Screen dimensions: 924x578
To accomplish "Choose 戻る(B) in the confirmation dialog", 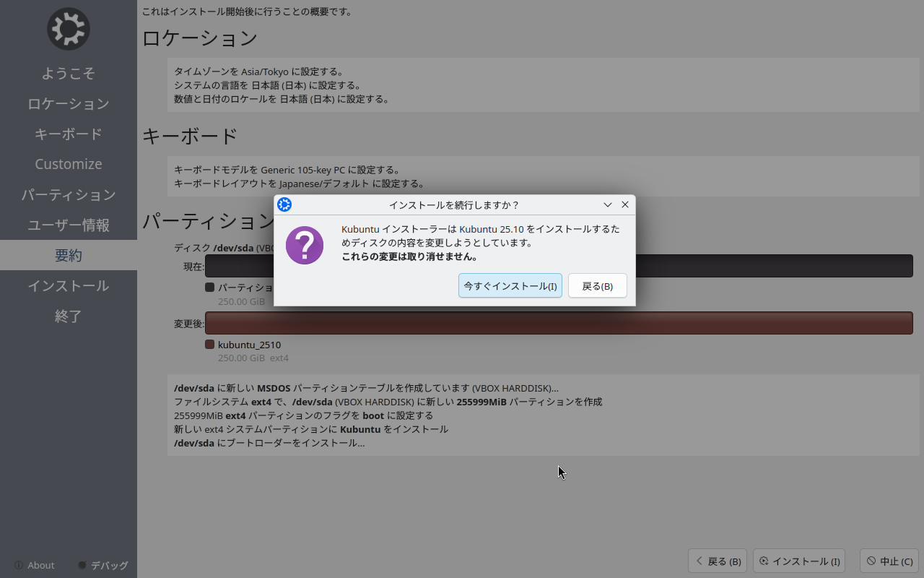I will (598, 285).
